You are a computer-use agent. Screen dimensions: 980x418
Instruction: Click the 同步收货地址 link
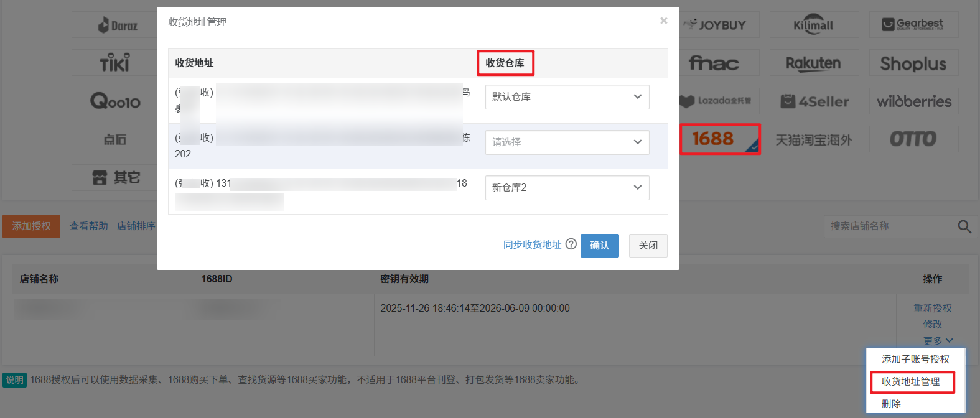[532, 244]
